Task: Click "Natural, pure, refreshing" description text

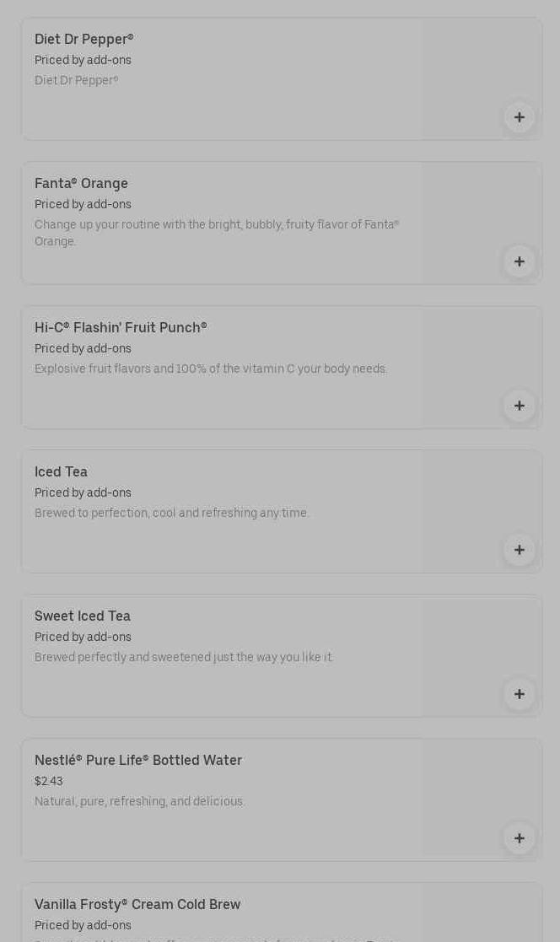Action: pos(140,802)
